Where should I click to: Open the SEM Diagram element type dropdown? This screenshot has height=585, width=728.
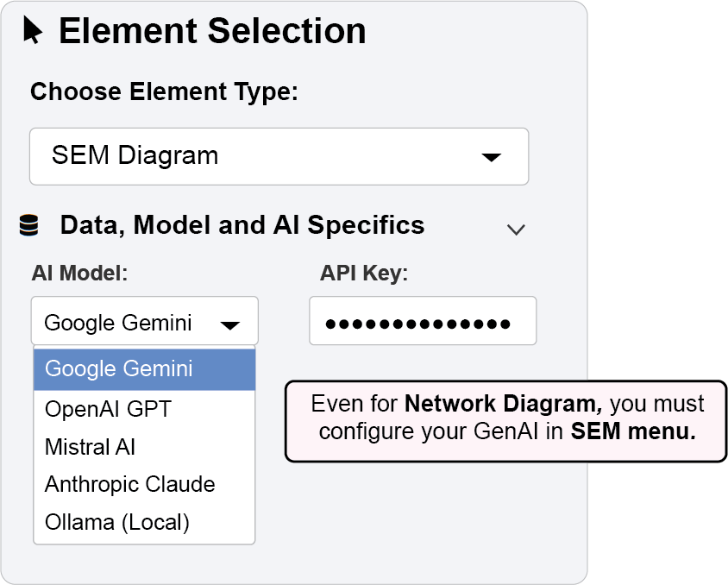[x=279, y=156]
